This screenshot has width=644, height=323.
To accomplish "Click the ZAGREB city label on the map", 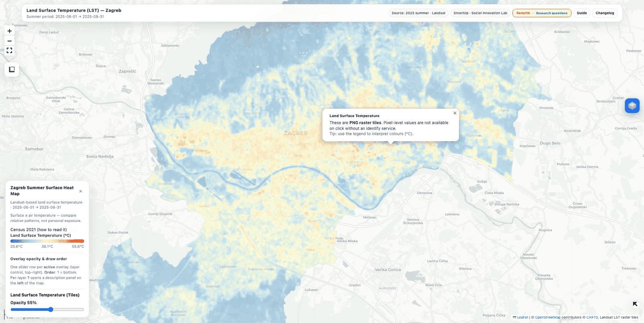I will [295, 133].
